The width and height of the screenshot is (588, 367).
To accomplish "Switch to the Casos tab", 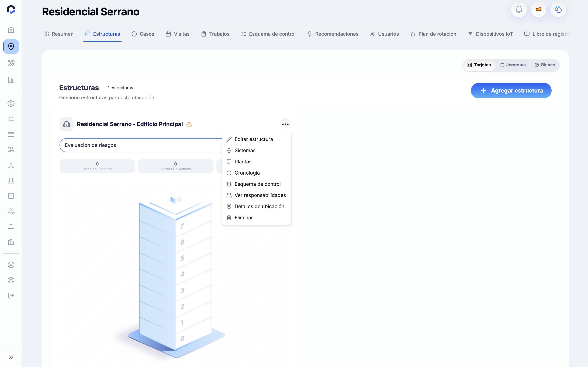I will [x=143, y=34].
